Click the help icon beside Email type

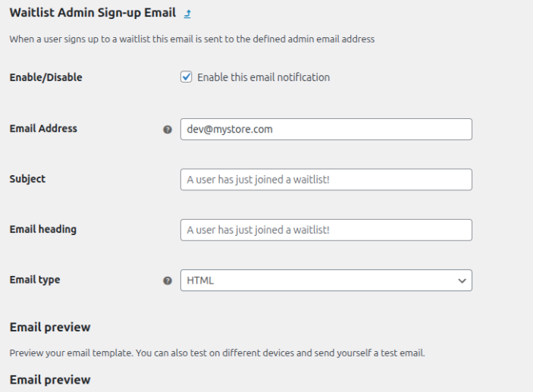tap(168, 281)
